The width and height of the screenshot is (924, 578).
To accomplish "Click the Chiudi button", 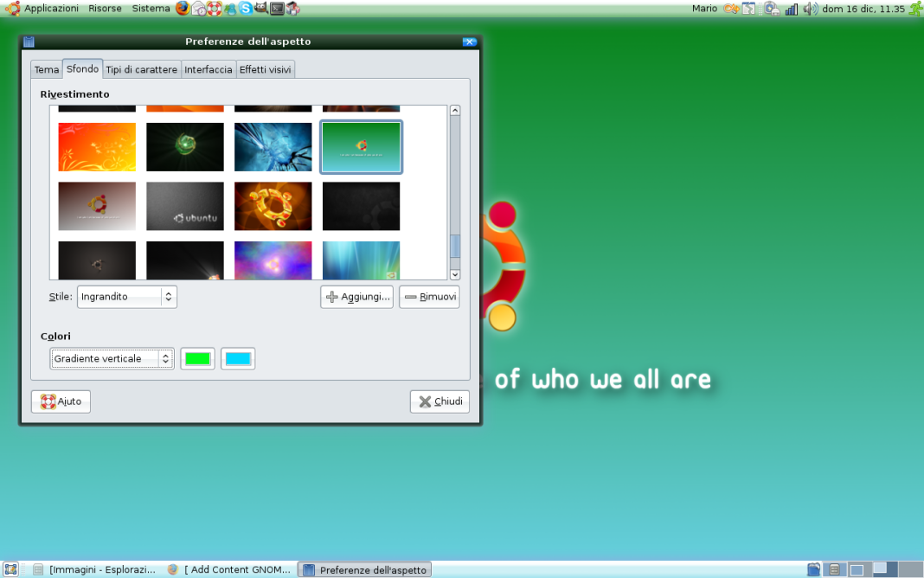I will pyautogui.click(x=440, y=401).
